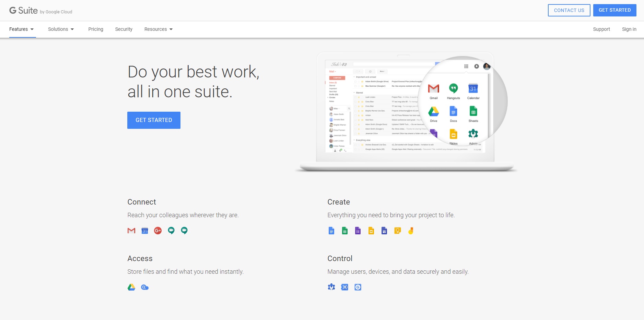Click the CONTACT US button

point(569,10)
